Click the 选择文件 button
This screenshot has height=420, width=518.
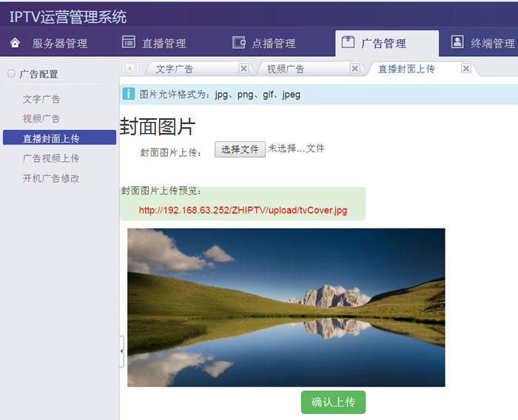click(x=240, y=149)
